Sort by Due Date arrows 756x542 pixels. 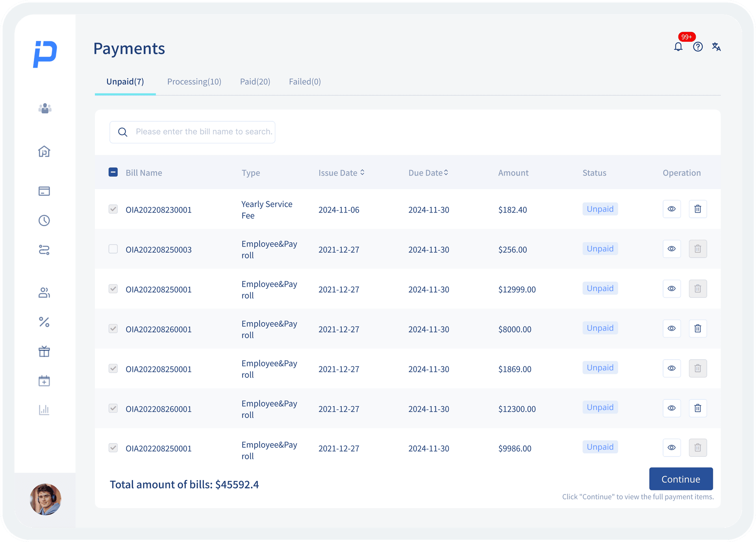click(x=446, y=173)
